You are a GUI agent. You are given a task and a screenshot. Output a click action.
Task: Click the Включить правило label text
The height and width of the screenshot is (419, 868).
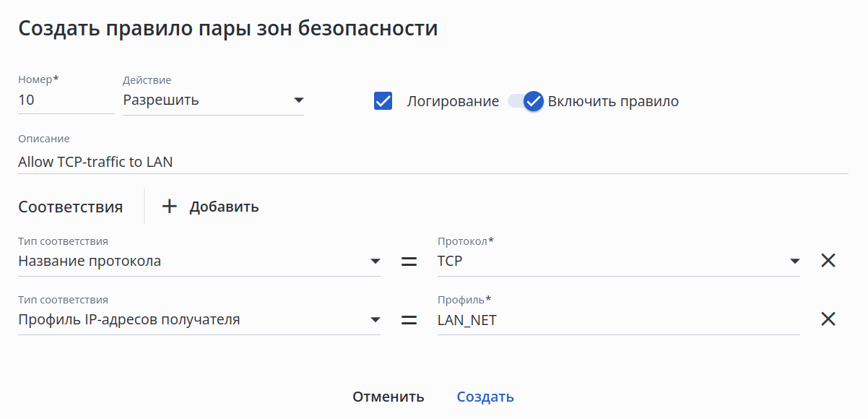(x=613, y=101)
